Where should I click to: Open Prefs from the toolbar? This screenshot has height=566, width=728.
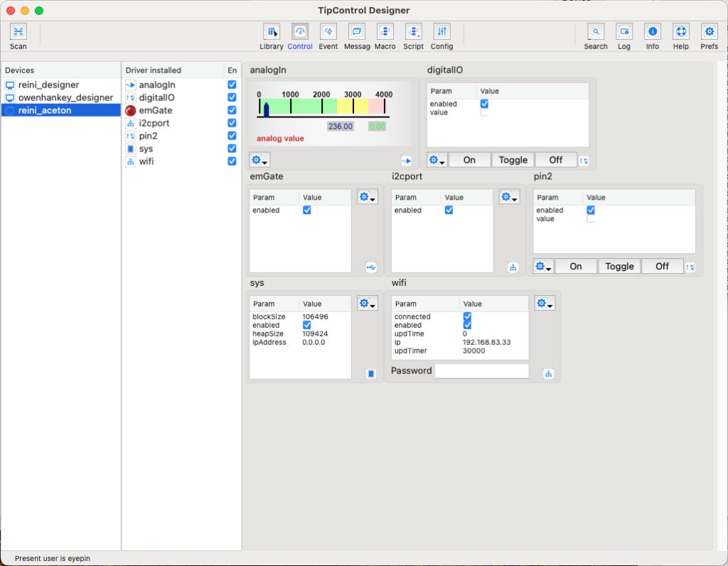pyautogui.click(x=709, y=32)
